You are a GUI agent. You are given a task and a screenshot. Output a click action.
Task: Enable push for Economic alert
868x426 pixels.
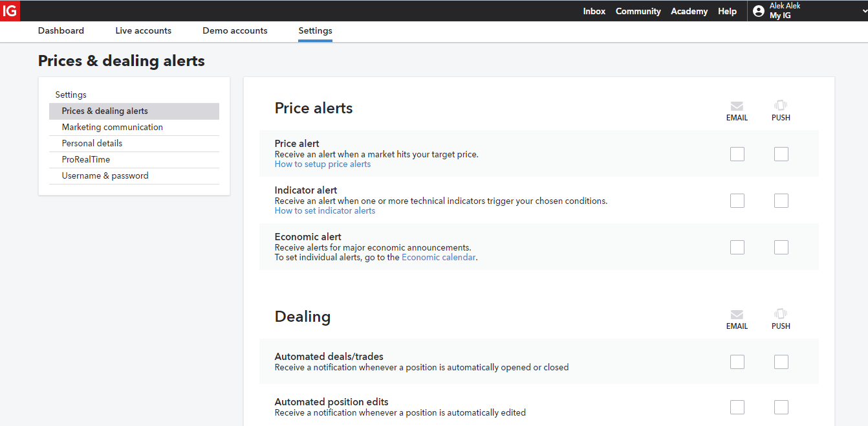pyautogui.click(x=781, y=247)
